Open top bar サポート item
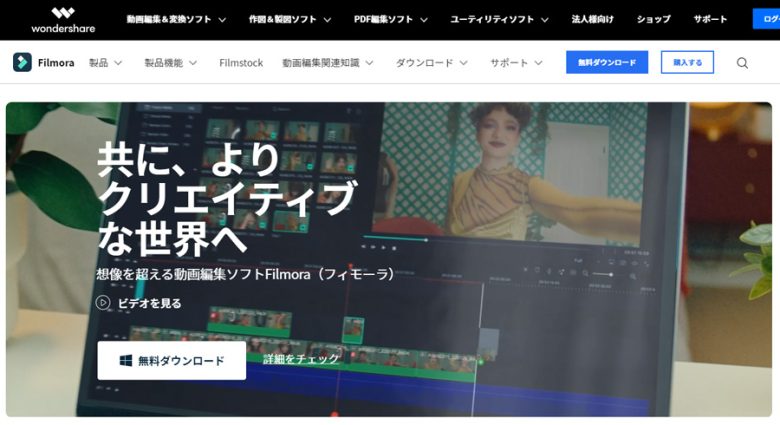 tap(710, 19)
